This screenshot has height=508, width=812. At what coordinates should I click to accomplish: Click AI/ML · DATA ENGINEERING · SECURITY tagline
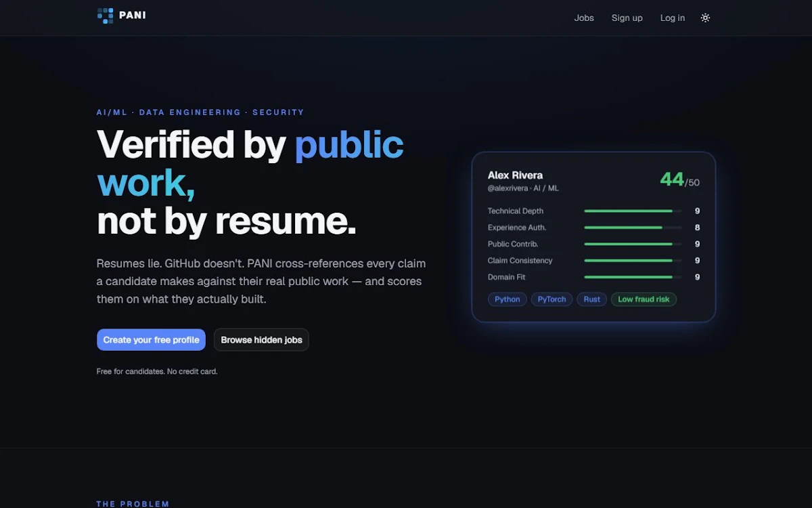coord(200,112)
